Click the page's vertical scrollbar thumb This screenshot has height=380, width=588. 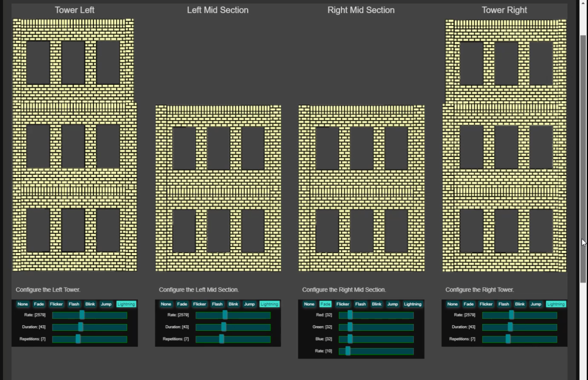[x=583, y=159]
